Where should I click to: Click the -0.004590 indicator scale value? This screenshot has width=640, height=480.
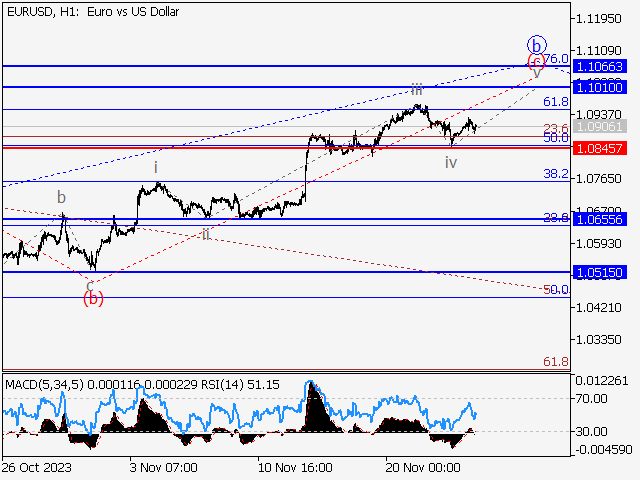click(x=604, y=450)
